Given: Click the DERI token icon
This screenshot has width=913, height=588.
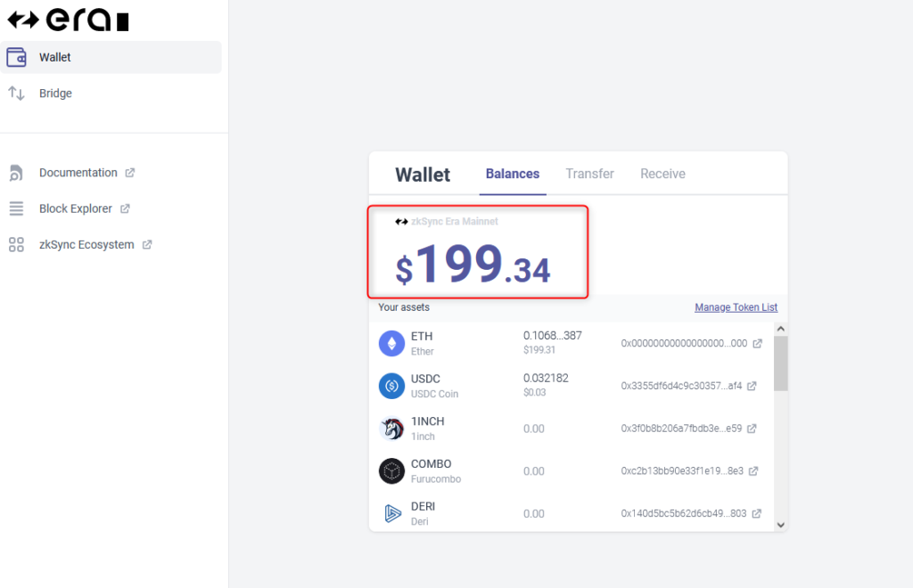Looking at the screenshot, I should click(x=392, y=513).
